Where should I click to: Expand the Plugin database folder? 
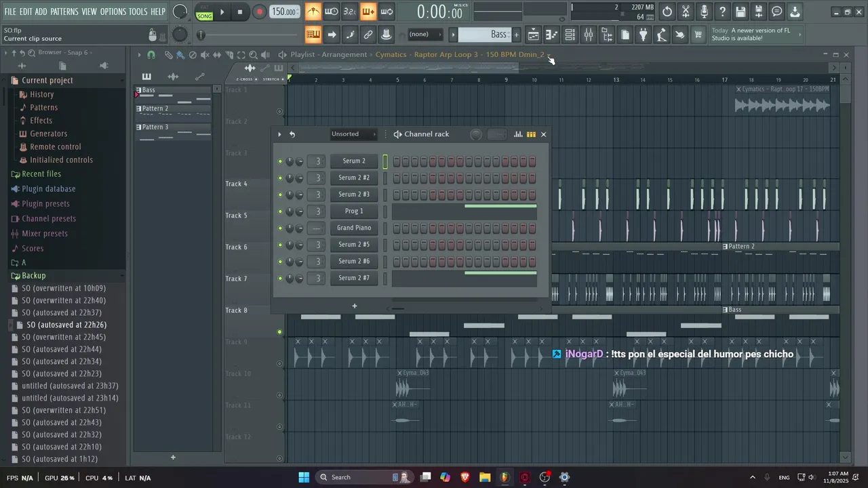pyautogui.click(x=48, y=189)
